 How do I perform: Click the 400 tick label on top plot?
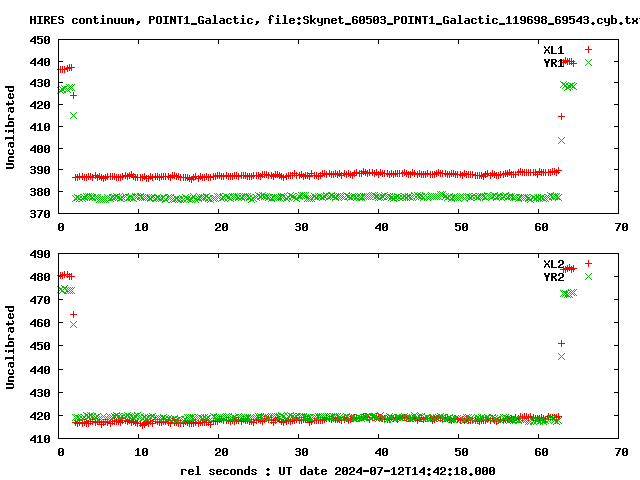point(40,149)
